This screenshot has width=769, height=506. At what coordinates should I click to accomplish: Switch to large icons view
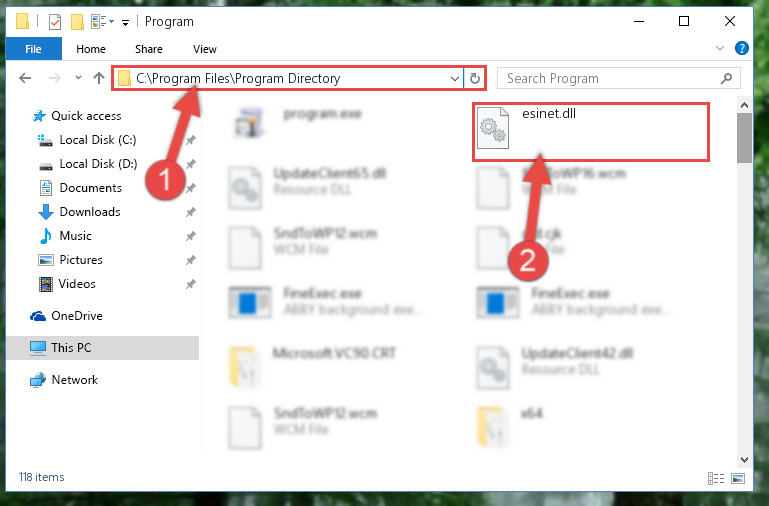click(x=738, y=478)
